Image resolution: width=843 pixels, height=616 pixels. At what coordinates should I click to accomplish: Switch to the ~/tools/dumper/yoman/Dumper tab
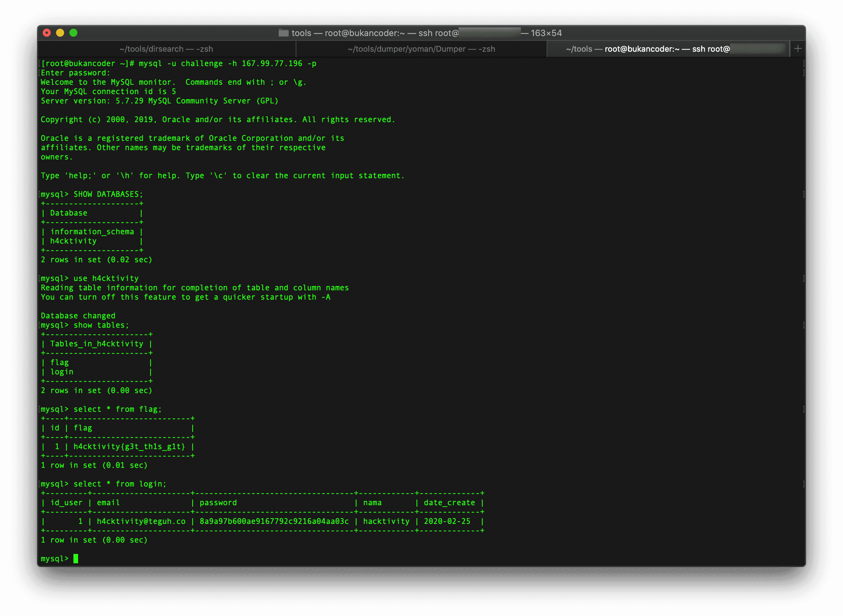tap(421, 49)
